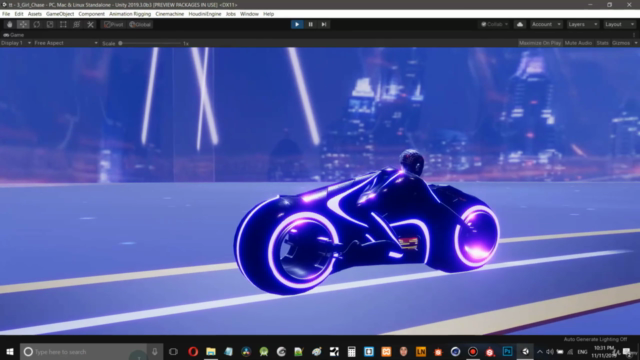Open the Animation Rigging menu
The width and height of the screenshot is (640, 360).
click(x=130, y=14)
